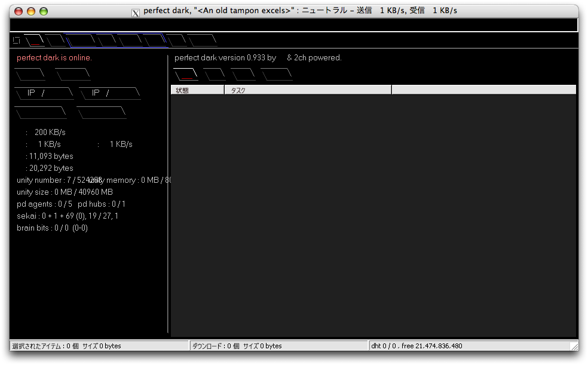588x365 pixels.
Task: Click the 'pd hubs : 0 / 1' text
Action: pyautogui.click(x=102, y=204)
